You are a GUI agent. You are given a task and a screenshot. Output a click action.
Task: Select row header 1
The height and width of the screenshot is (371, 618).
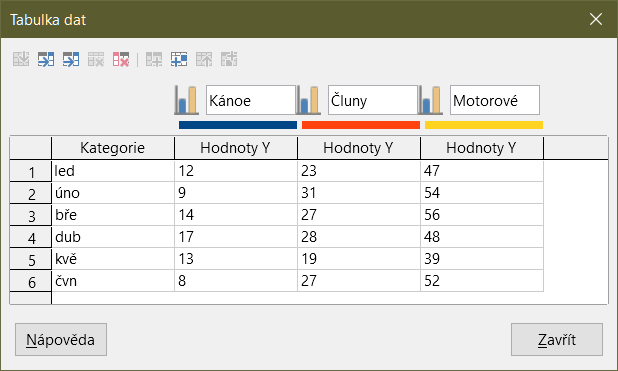point(31,171)
